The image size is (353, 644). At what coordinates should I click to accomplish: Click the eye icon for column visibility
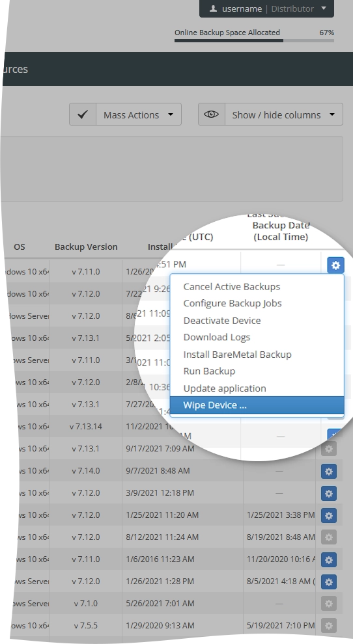click(212, 114)
